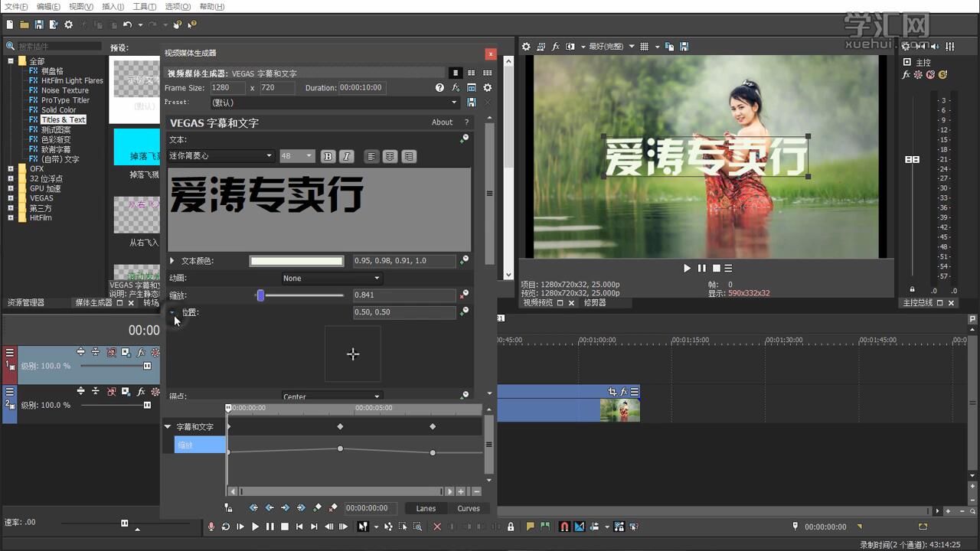Open master bus fx

tap(906, 75)
